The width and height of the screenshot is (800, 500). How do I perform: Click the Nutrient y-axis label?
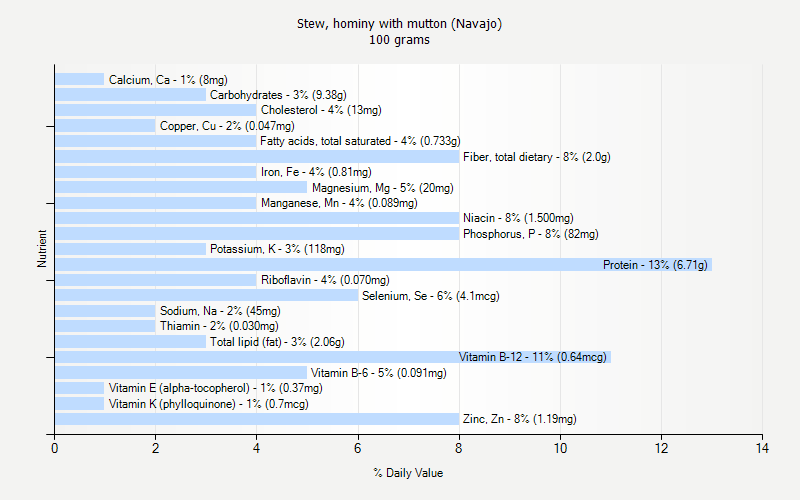42,249
